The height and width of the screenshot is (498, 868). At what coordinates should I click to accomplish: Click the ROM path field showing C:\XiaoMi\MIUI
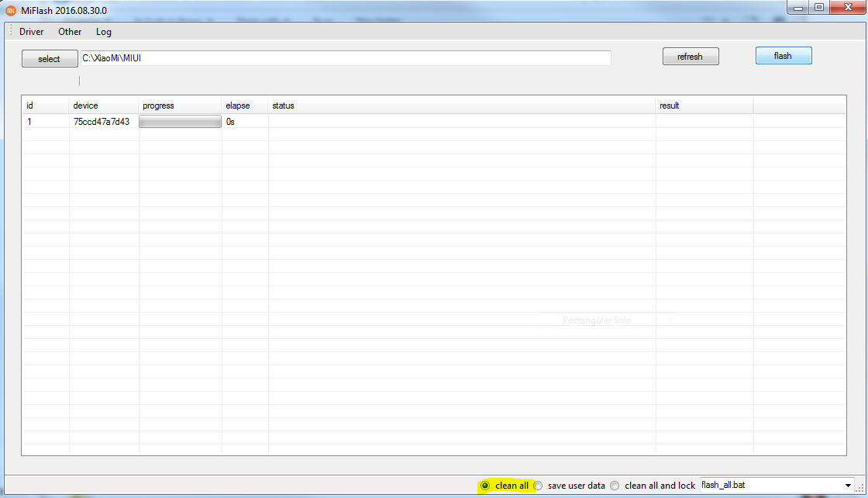click(346, 58)
